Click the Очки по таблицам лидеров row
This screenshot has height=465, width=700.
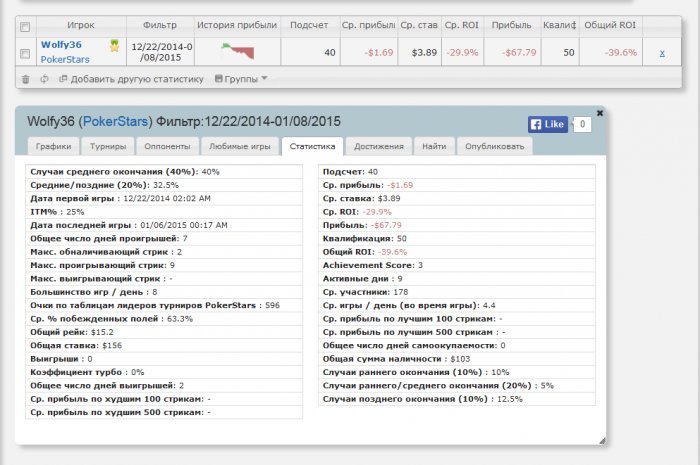click(x=164, y=306)
